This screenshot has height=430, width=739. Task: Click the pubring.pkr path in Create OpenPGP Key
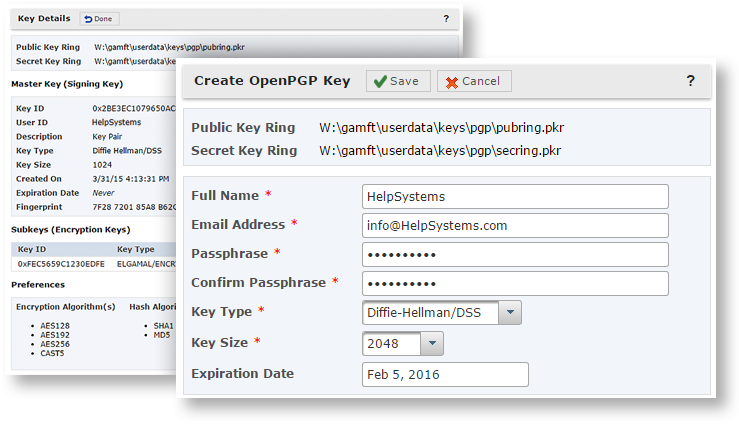(442, 128)
